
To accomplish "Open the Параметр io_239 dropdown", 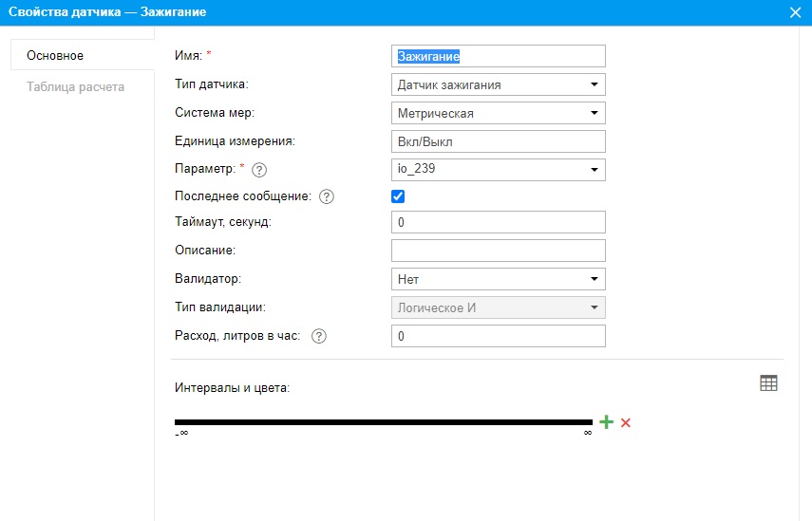I will (499, 170).
